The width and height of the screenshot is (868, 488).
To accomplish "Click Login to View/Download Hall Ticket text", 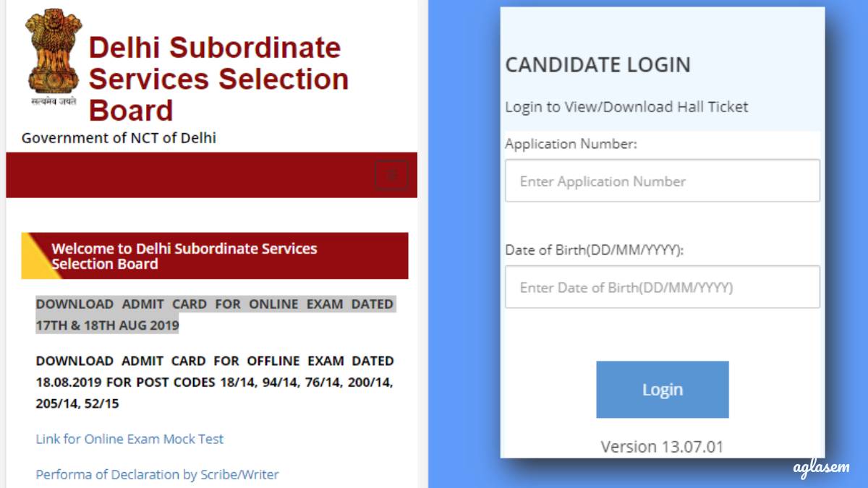I will coord(626,107).
